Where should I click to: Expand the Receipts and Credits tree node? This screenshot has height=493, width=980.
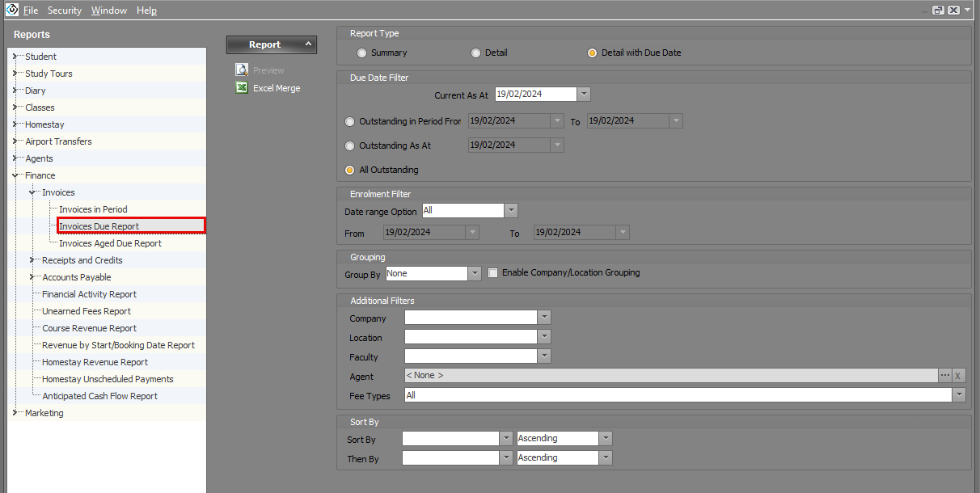[x=32, y=260]
